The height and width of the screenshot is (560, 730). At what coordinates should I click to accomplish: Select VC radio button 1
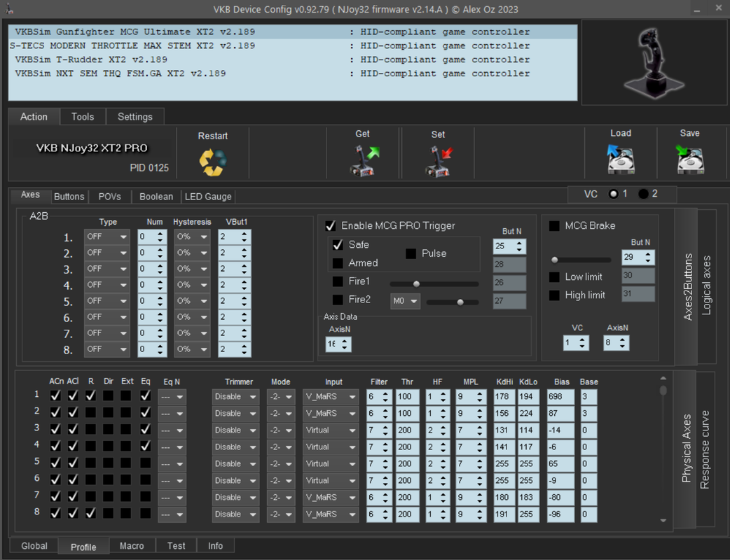[x=614, y=194]
